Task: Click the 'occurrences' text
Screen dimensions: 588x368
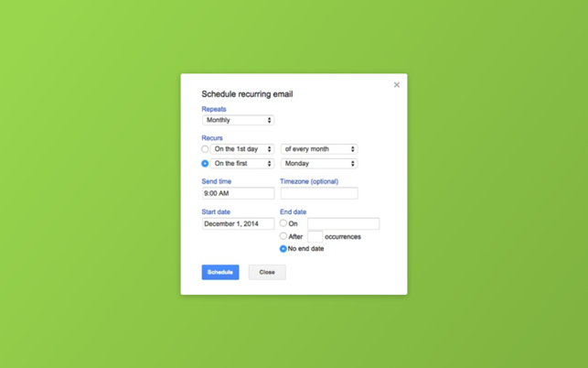Action: (343, 237)
